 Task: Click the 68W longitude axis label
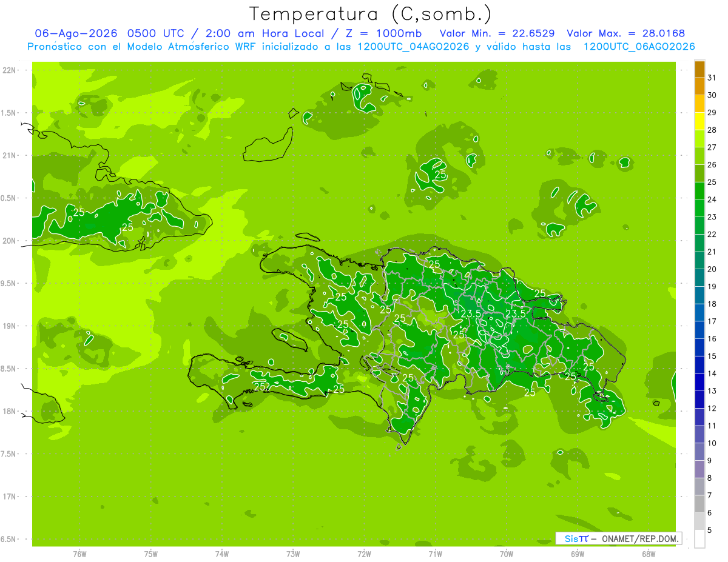[649, 554]
